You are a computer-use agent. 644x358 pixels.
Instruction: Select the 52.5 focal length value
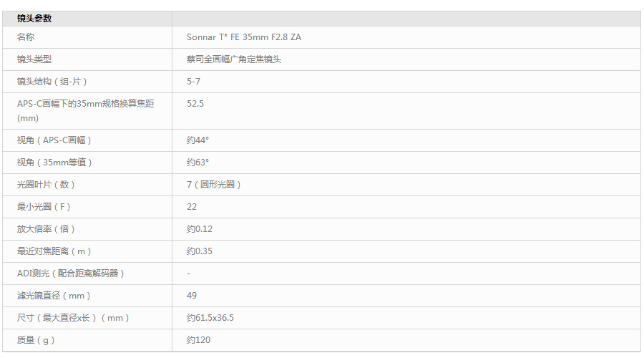click(195, 104)
